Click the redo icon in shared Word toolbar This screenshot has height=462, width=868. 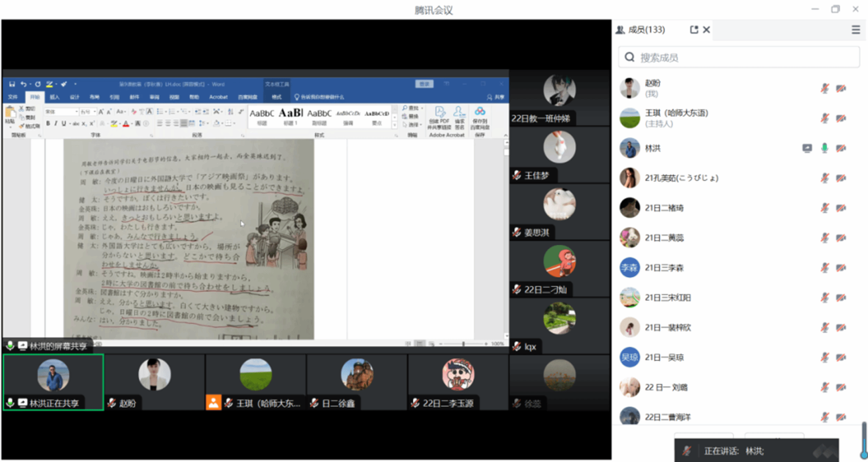[x=38, y=84]
